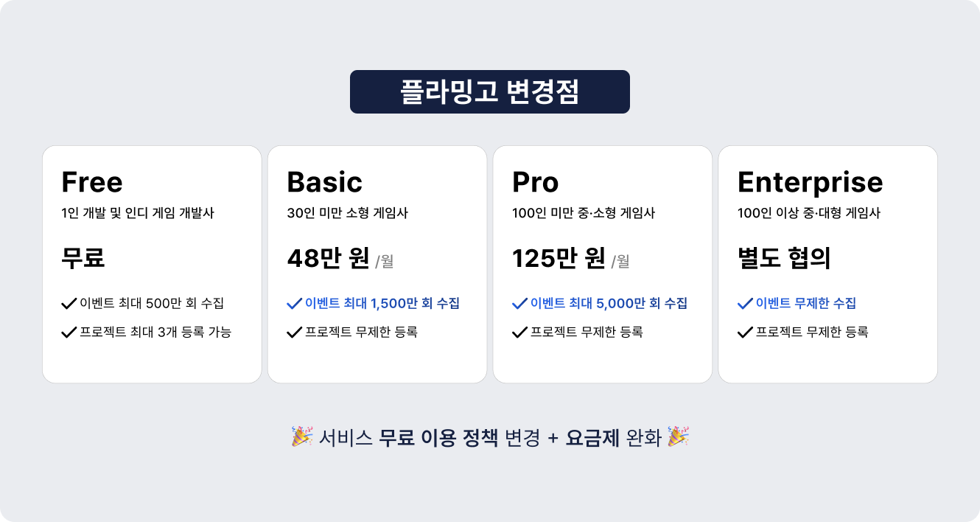Click checkmark for Pro 프로젝트 무제한 등록
This screenshot has height=522, width=980.
click(x=520, y=333)
